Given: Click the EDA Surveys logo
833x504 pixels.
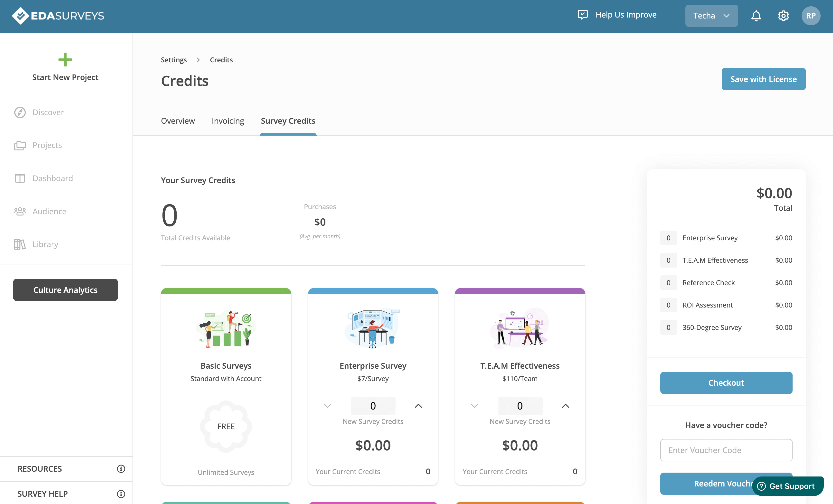Looking at the screenshot, I should click(58, 16).
